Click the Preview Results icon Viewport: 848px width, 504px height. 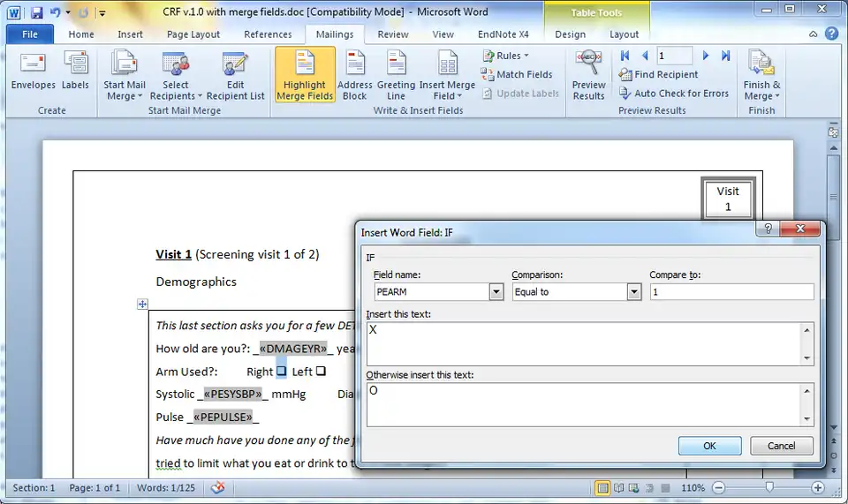tap(588, 75)
